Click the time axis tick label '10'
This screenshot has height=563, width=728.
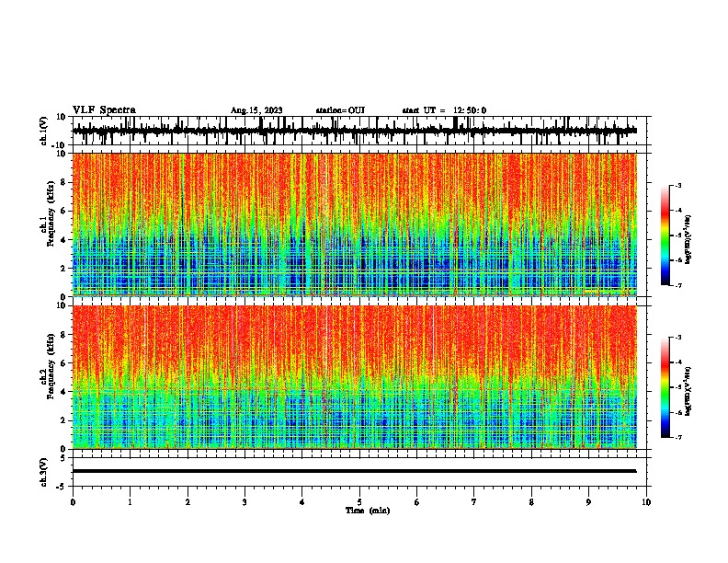(x=646, y=502)
